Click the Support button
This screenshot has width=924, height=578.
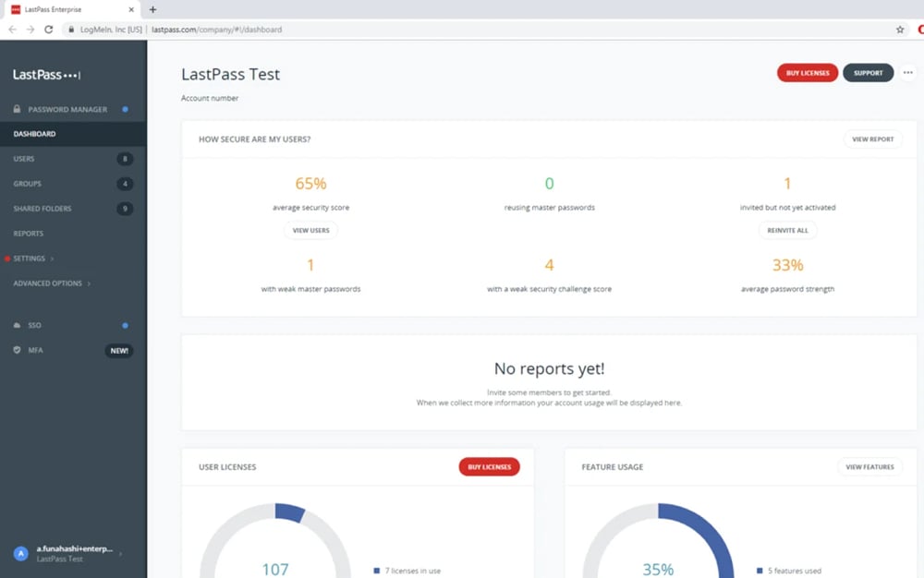click(x=868, y=73)
